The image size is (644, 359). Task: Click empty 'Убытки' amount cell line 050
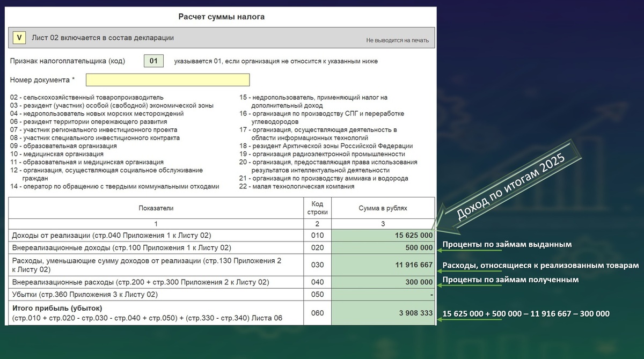pos(383,294)
